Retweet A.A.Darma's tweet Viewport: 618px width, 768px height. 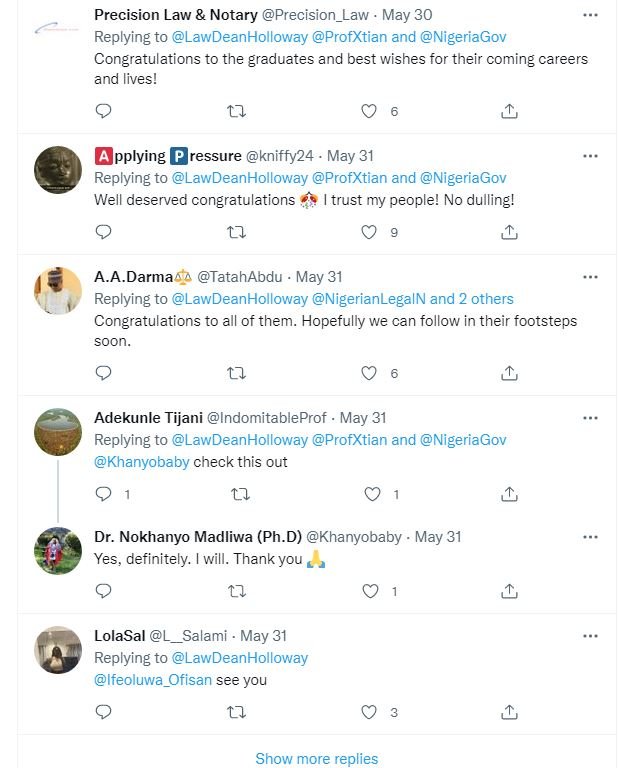[x=237, y=373]
